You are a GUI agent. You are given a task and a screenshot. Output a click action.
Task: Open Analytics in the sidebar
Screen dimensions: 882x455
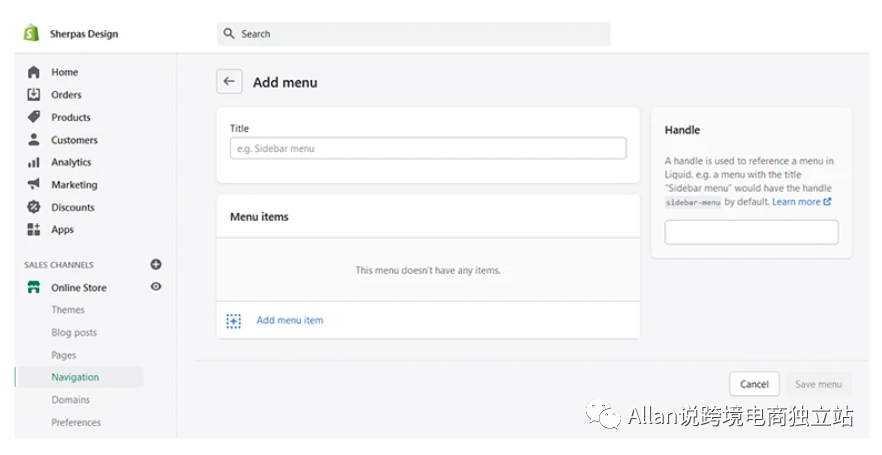pos(71,162)
